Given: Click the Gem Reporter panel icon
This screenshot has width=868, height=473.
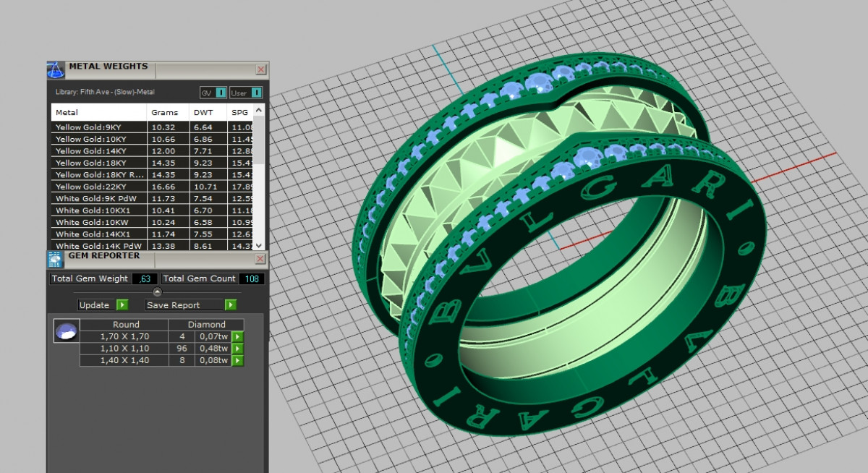Looking at the screenshot, I should 55,259.
